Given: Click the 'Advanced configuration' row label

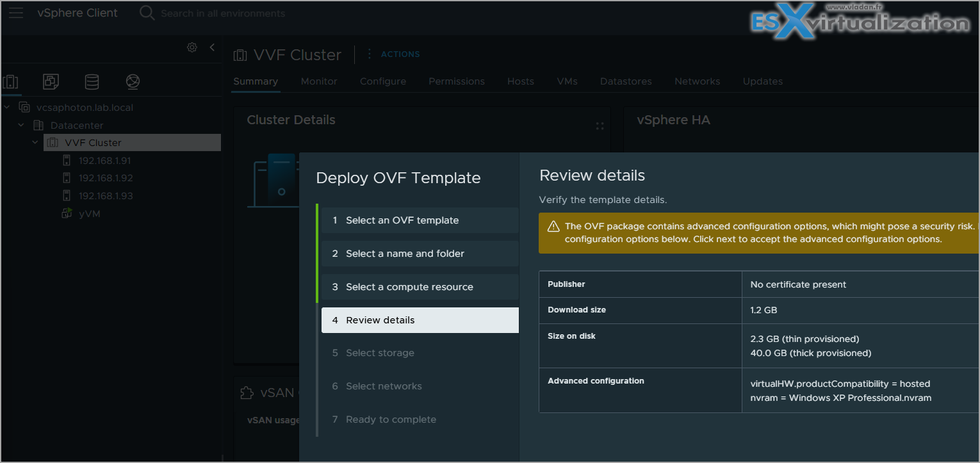Looking at the screenshot, I should tap(596, 381).
